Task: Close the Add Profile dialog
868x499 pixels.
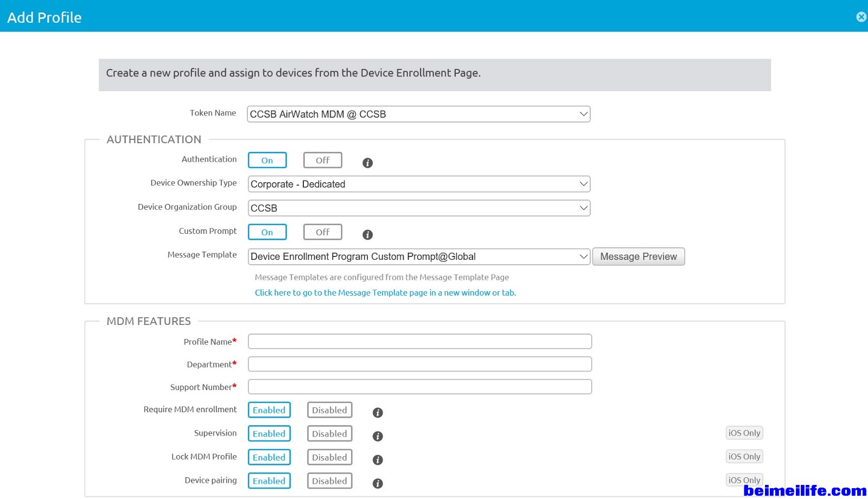Action: pos(860,17)
